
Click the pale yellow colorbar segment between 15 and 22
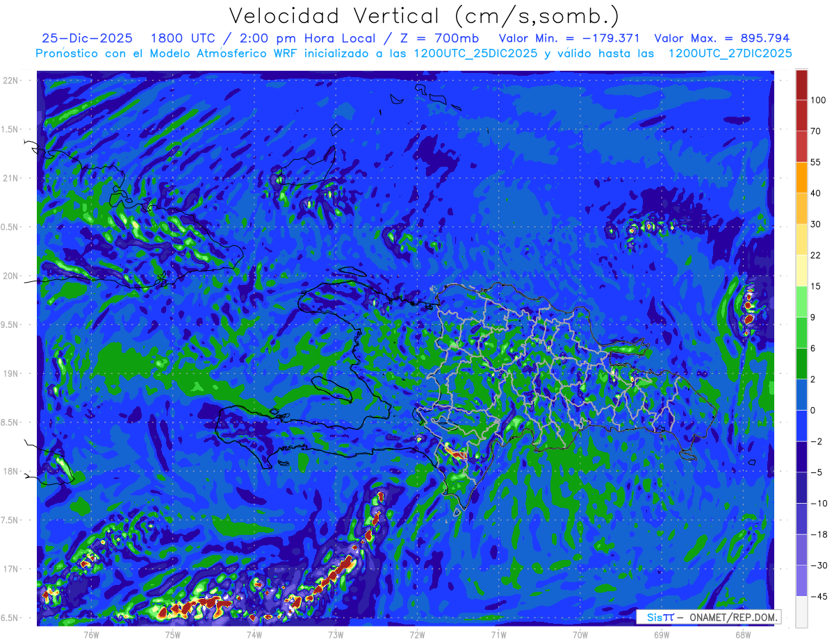point(801,270)
